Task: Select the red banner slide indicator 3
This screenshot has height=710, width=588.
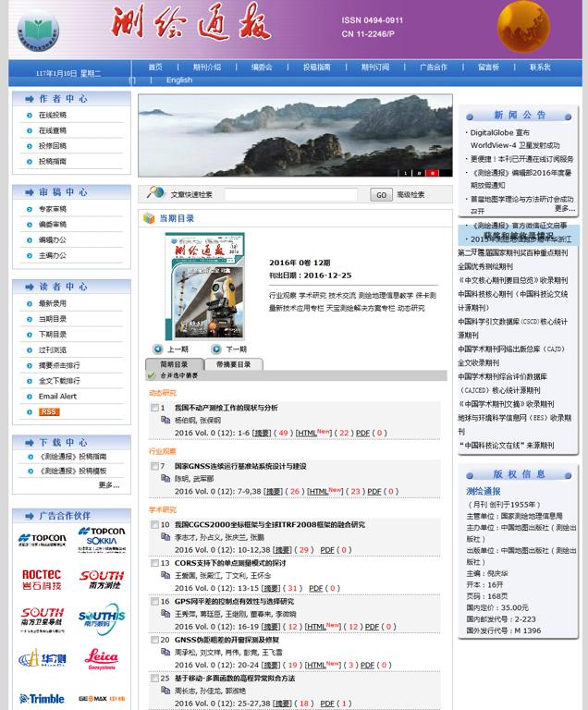Action: [x=433, y=173]
